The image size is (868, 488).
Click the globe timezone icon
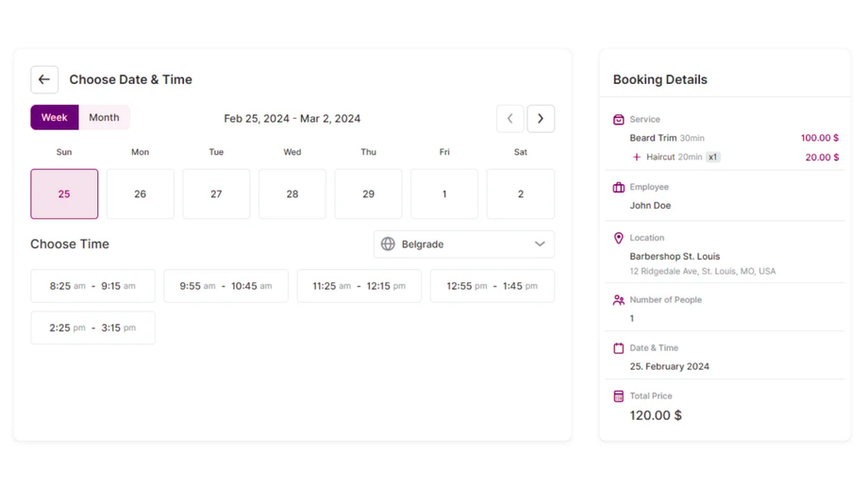(388, 244)
